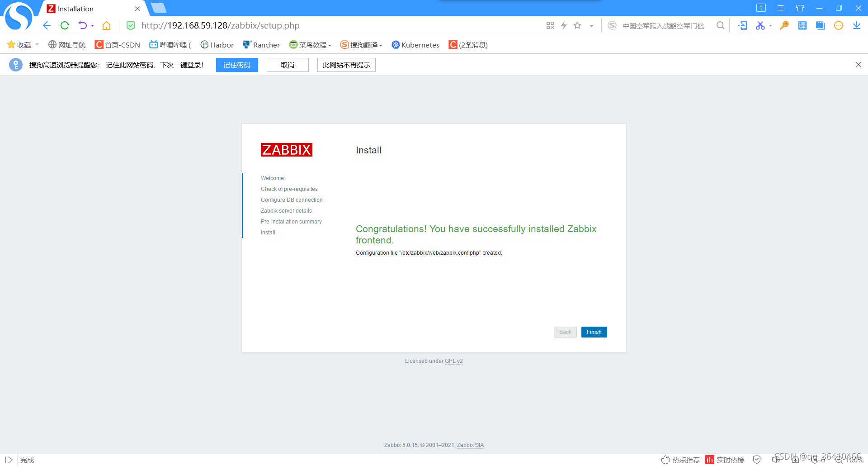Expand the address bar dropdown arrow
This screenshot has height=466, width=868.
(x=591, y=26)
